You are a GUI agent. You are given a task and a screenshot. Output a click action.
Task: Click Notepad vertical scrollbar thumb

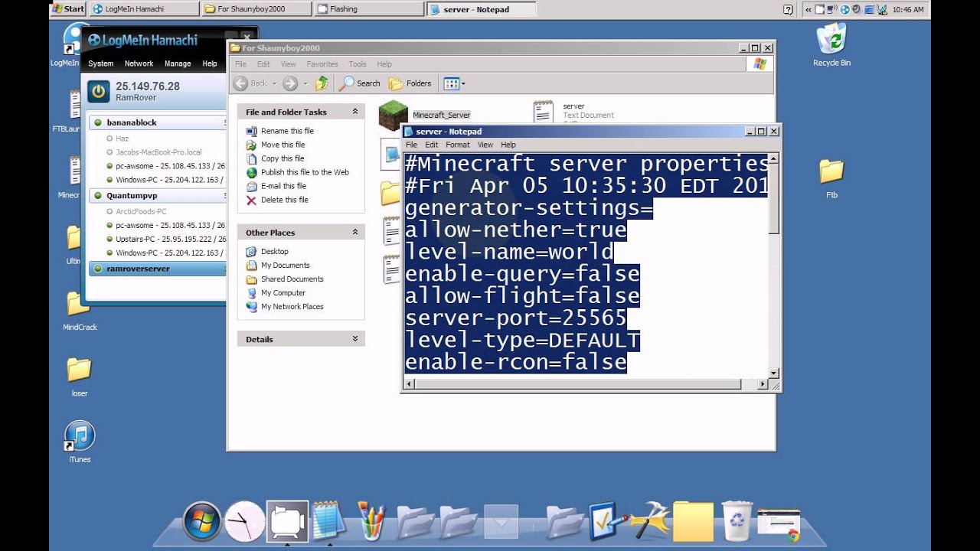[773, 200]
